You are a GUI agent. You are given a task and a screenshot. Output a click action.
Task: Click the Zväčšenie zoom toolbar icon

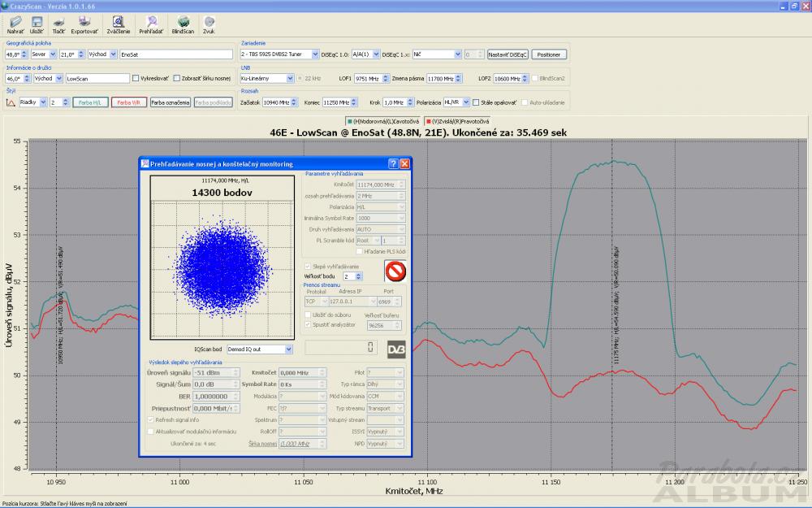click(x=118, y=24)
